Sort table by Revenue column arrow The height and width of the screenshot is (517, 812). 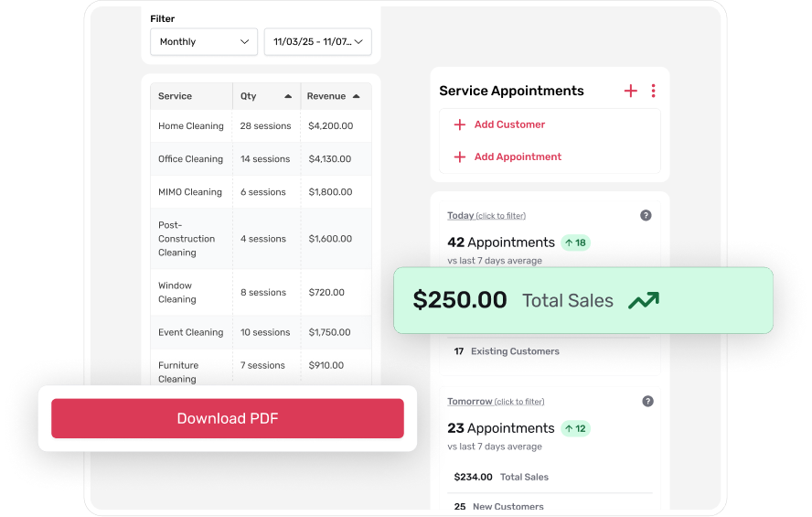pyautogui.click(x=356, y=96)
